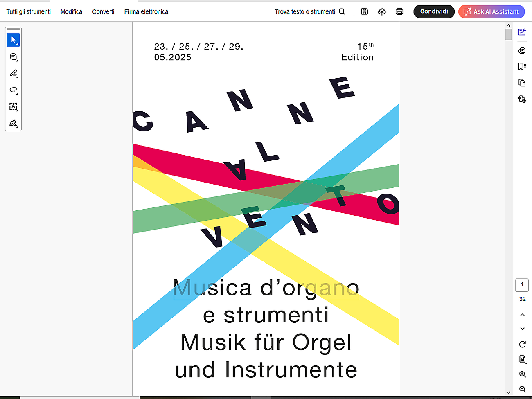This screenshot has height=399, width=532.
Task: Select the arrow selection tool
Action: point(13,40)
